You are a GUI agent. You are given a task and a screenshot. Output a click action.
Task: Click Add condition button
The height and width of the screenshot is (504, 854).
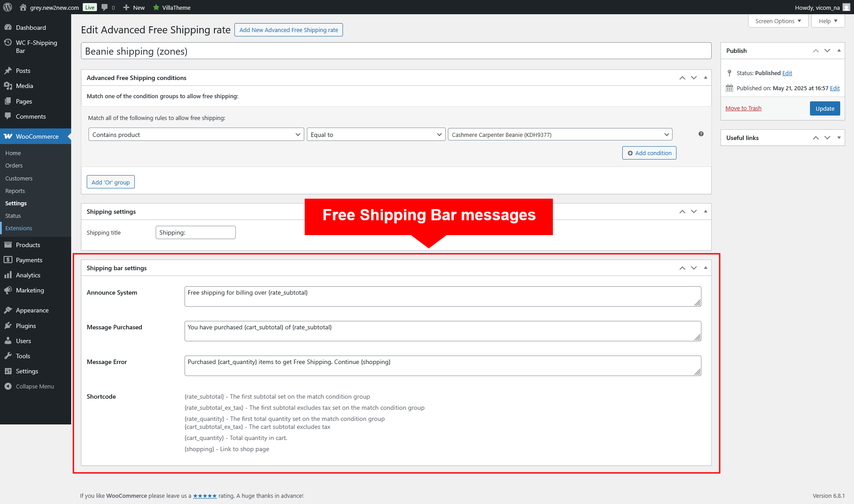[649, 153]
